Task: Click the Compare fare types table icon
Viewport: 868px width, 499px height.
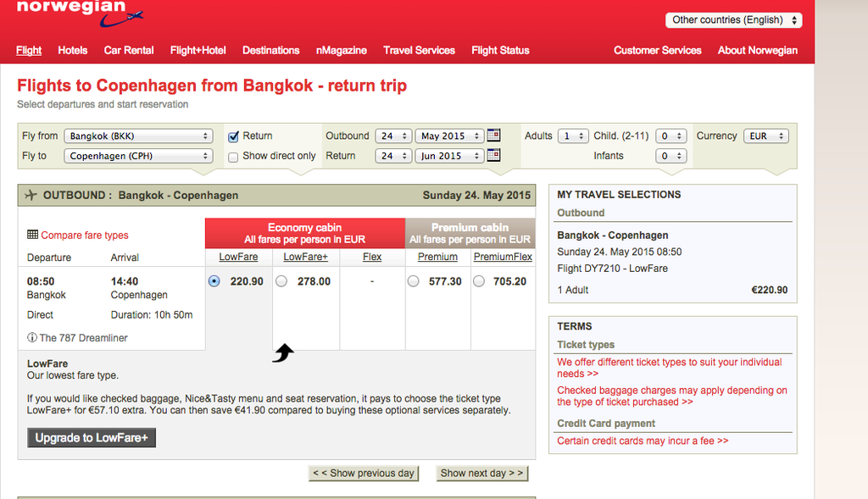Action: pos(33,235)
